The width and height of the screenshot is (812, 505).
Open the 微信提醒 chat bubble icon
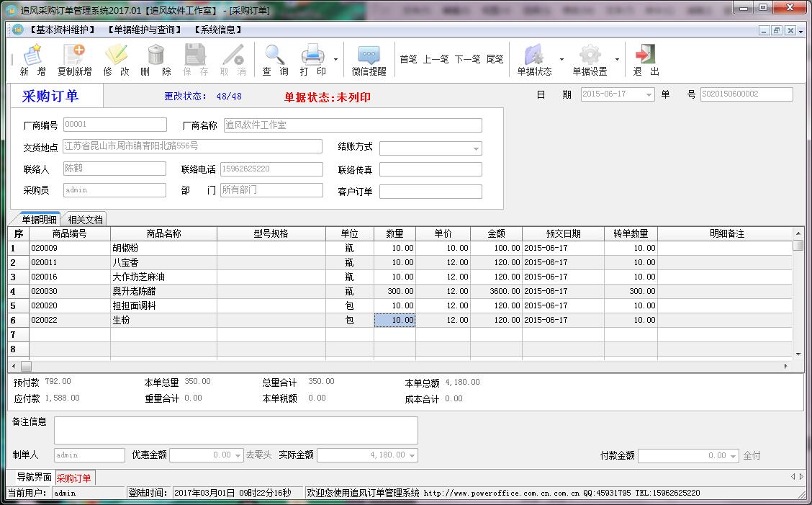(369, 55)
